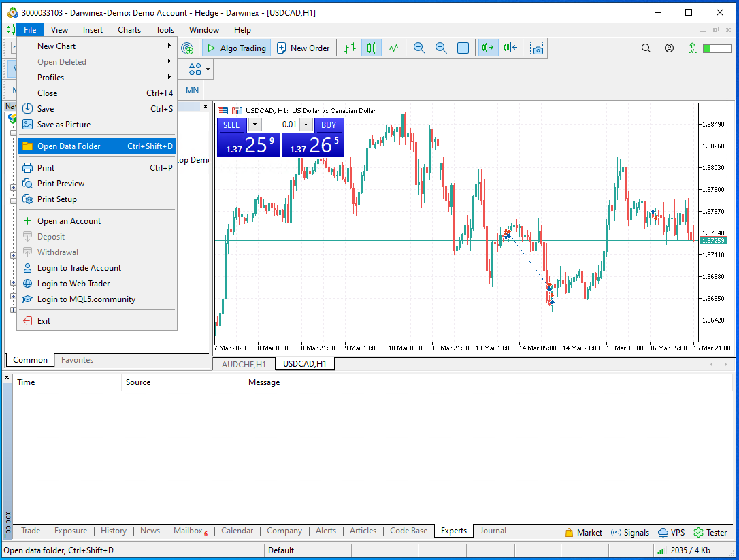739x560 pixels.
Task: Switch to the Journal toolbox tab
Action: pos(493,531)
